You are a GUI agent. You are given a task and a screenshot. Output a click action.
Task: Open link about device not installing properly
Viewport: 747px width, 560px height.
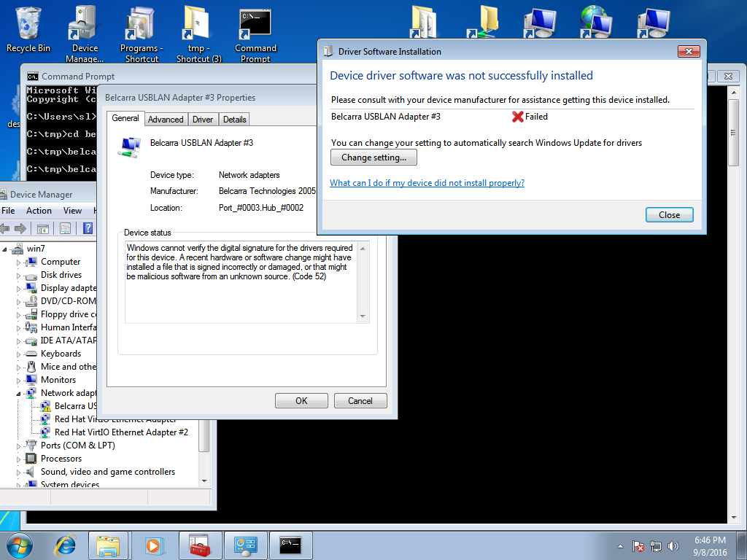click(427, 183)
